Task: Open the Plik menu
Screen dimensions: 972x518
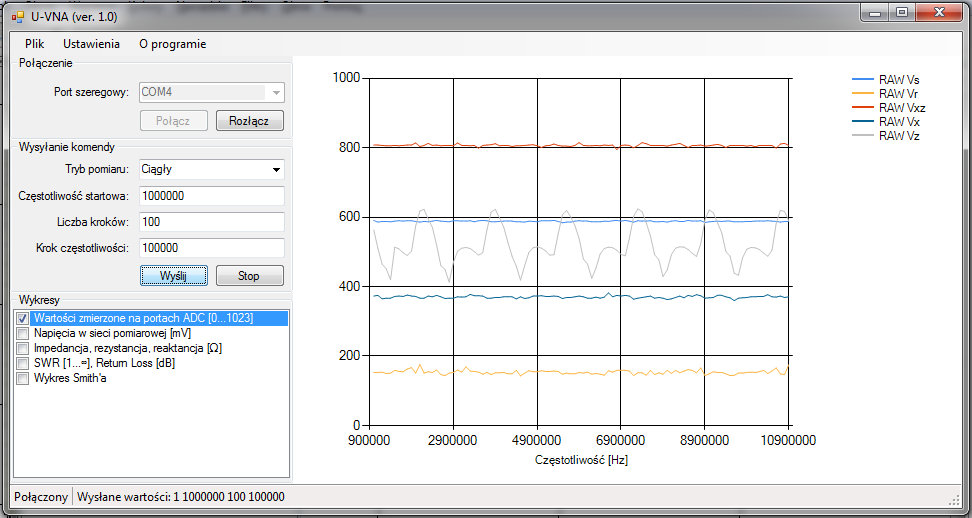Action: point(35,44)
